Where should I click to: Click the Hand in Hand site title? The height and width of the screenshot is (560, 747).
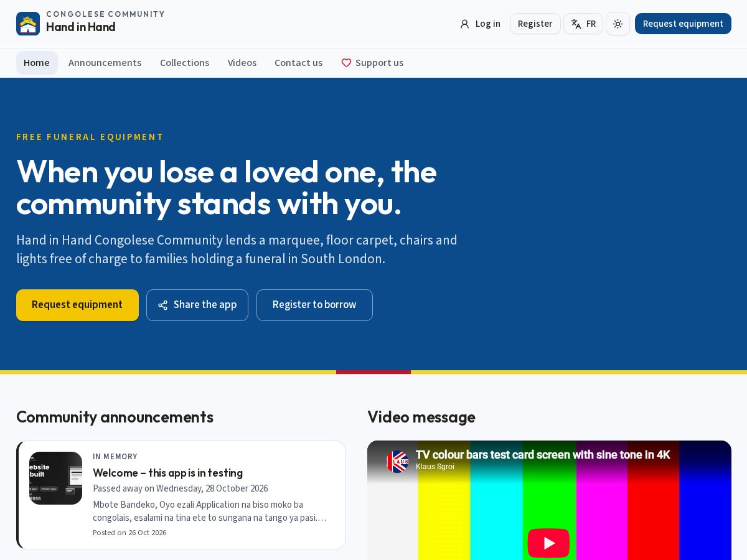[x=81, y=27]
